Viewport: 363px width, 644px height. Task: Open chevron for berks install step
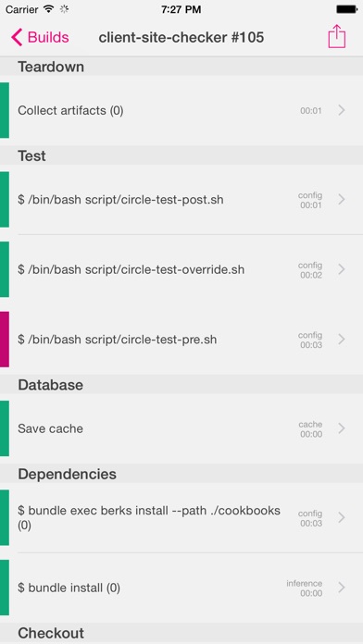[x=342, y=517]
